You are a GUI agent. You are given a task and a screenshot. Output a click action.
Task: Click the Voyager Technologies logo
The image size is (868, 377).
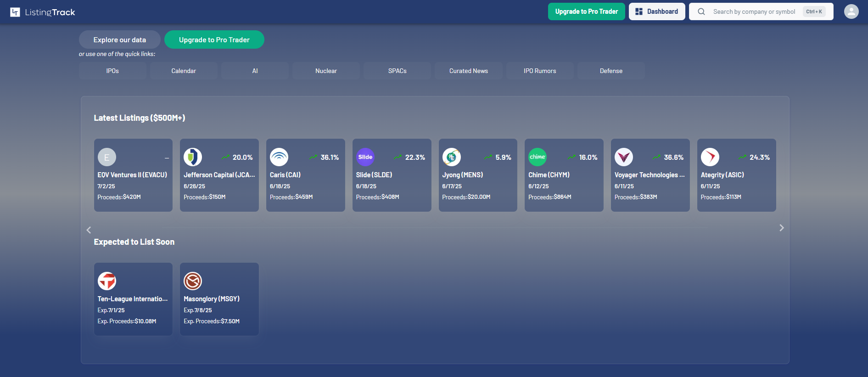click(x=624, y=157)
